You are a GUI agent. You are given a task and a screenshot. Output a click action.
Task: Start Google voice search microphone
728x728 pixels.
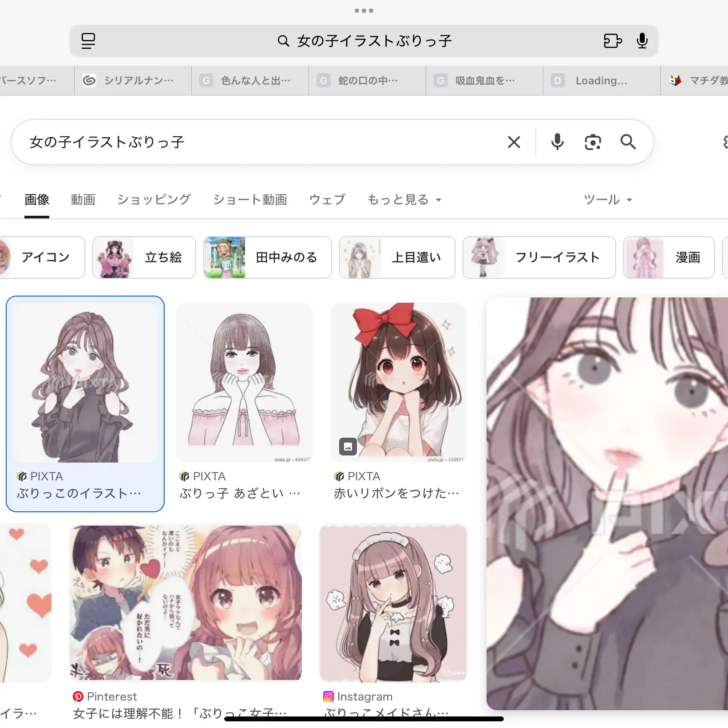[x=557, y=142]
